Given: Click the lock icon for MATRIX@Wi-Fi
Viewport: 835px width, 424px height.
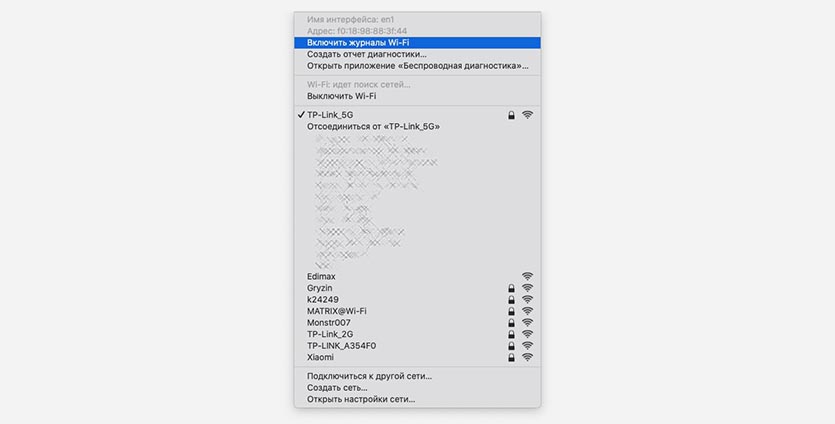Looking at the screenshot, I should pyautogui.click(x=511, y=311).
